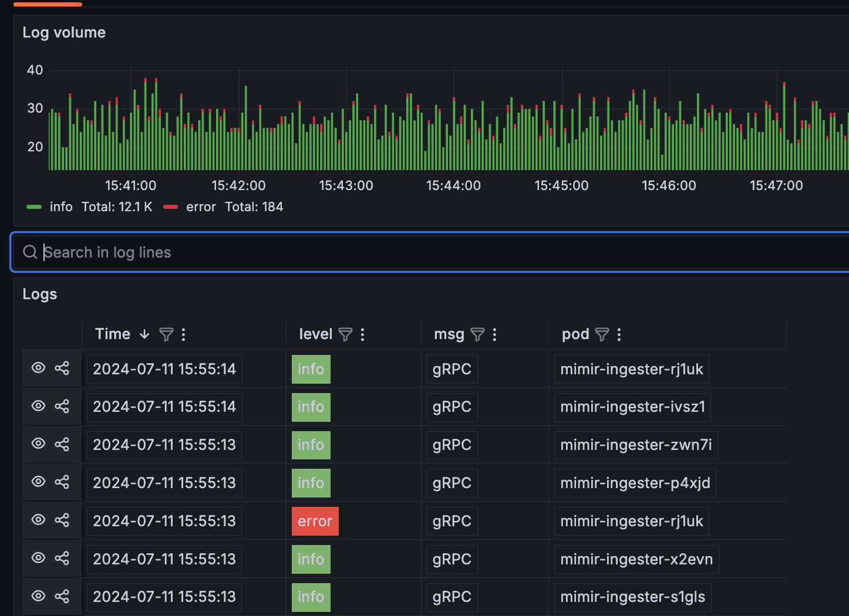Open the Time column options menu
This screenshot has width=849, height=616.
tap(184, 334)
